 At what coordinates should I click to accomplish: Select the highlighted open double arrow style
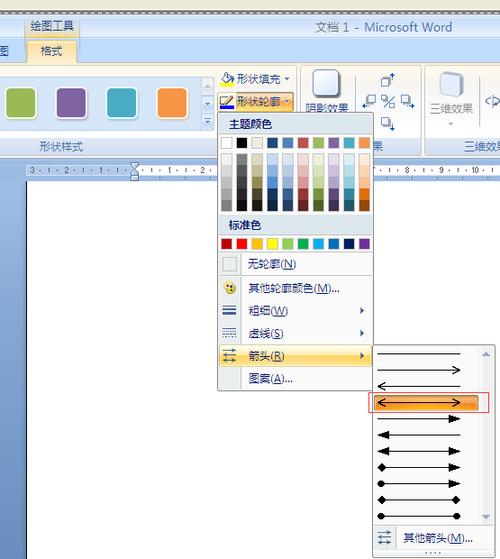[x=426, y=403]
